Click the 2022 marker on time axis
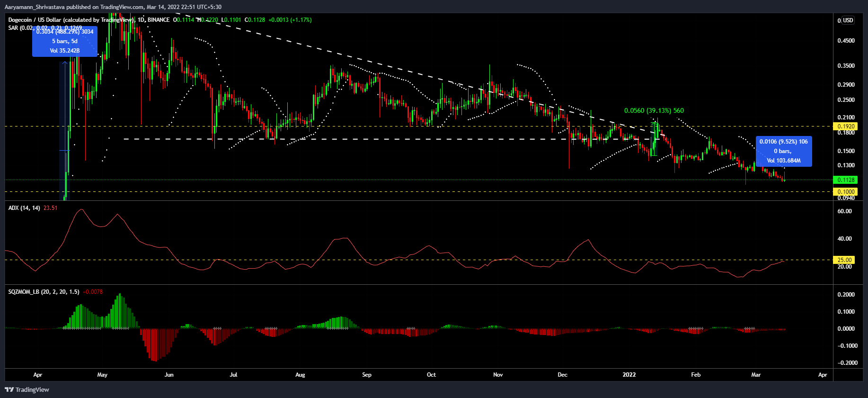 [x=629, y=375]
